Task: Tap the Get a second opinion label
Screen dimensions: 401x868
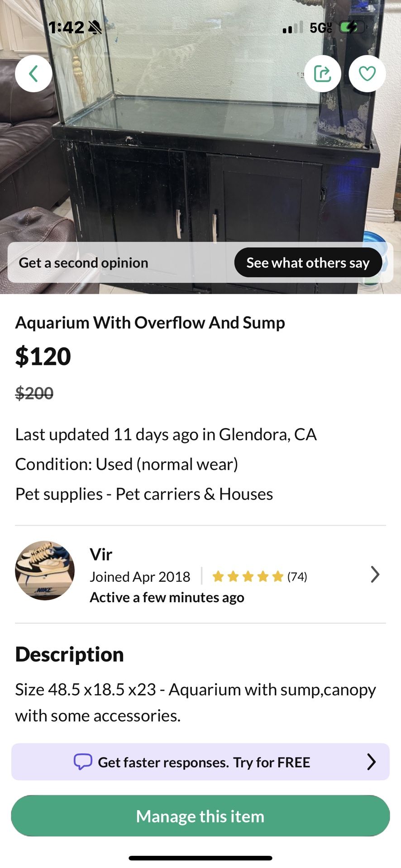Action: coord(84,263)
